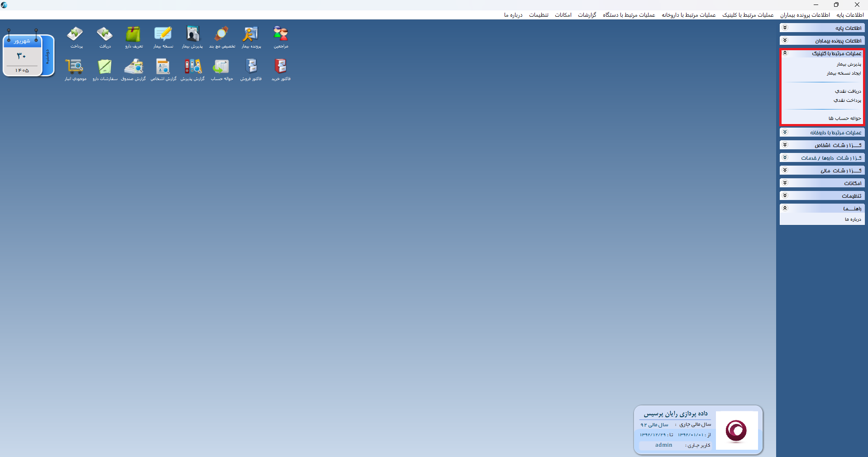Image resolution: width=868 pixels, height=457 pixels.
Task: Expand the گزارشات مالی sidebar panel
Action: pyautogui.click(x=822, y=171)
